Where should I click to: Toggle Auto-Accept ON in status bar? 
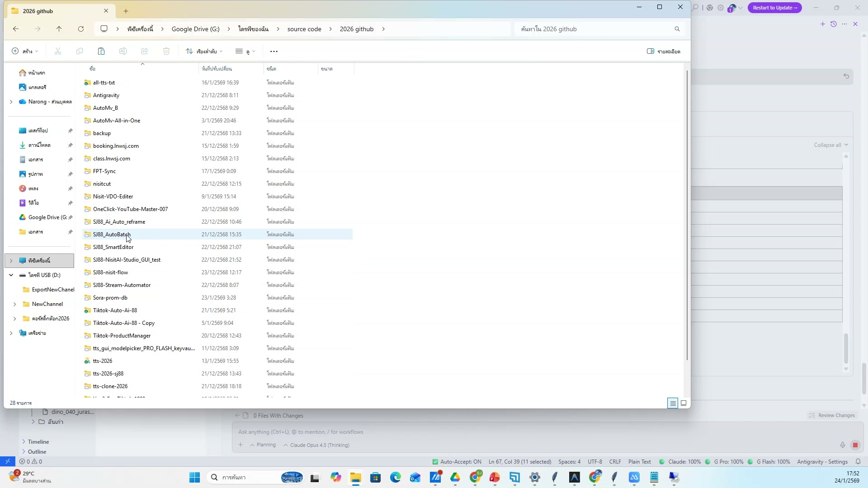point(457,462)
